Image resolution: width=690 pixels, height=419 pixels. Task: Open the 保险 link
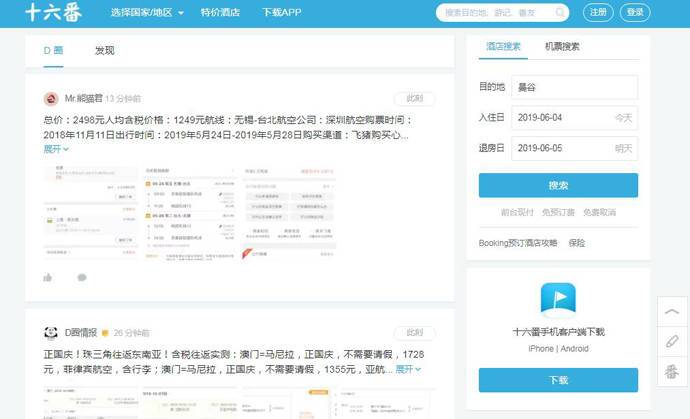tap(576, 243)
